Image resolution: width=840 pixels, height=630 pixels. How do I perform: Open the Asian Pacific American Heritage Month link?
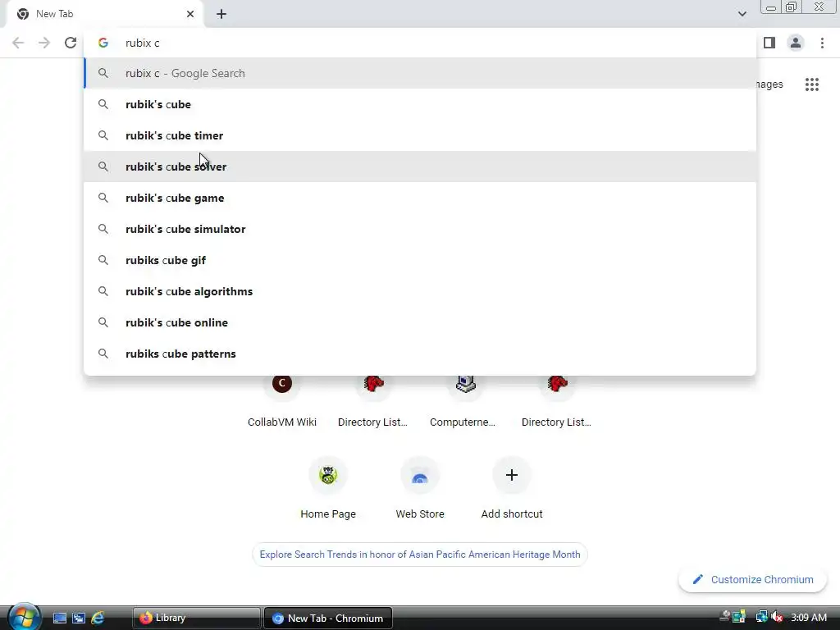pos(420,555)
